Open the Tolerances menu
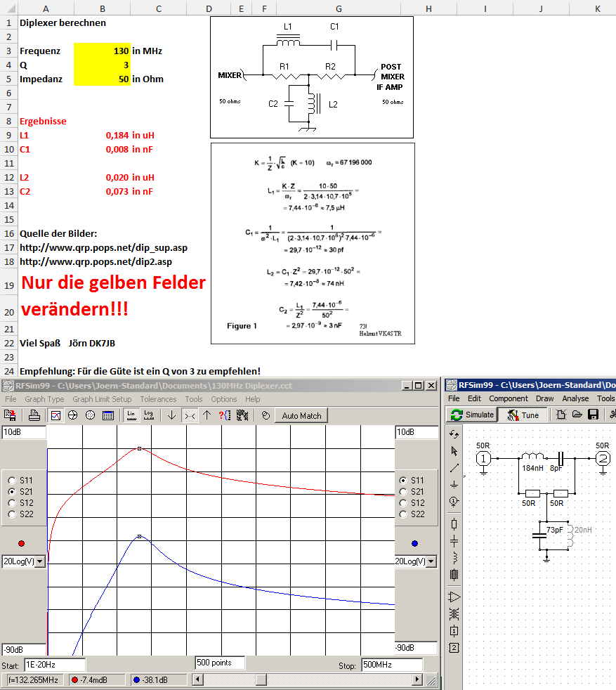The height and width of the screenshot is (690, 616). 159,398
